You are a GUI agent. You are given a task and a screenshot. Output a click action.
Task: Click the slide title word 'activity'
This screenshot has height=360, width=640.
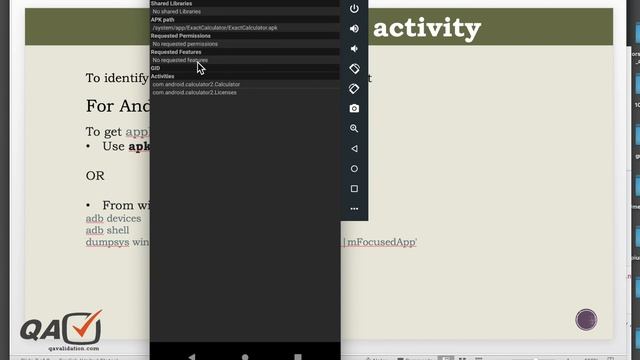[427, 28]
